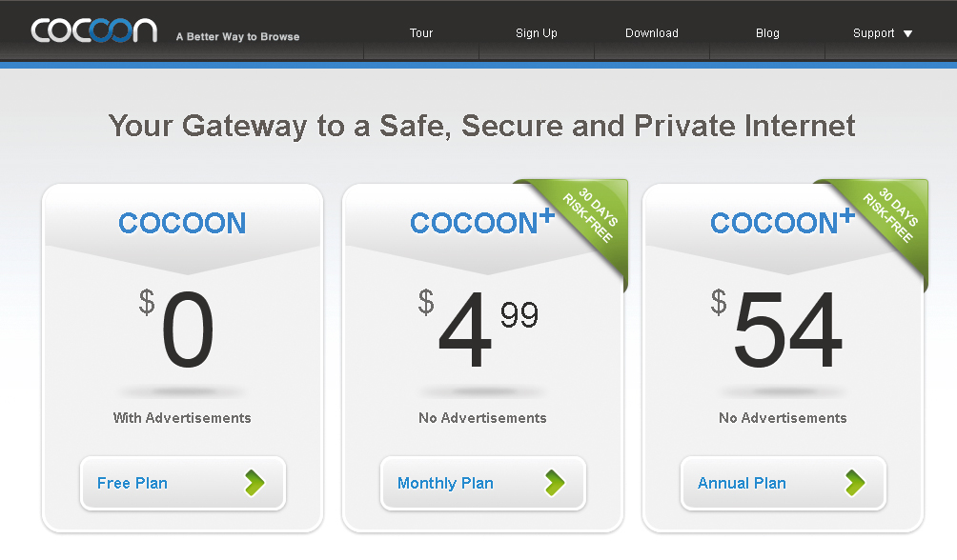Click green arrow on Annual Plan button
Viewport: 957px width, 560px height.
pyautogui.click(x=854, y=483)
